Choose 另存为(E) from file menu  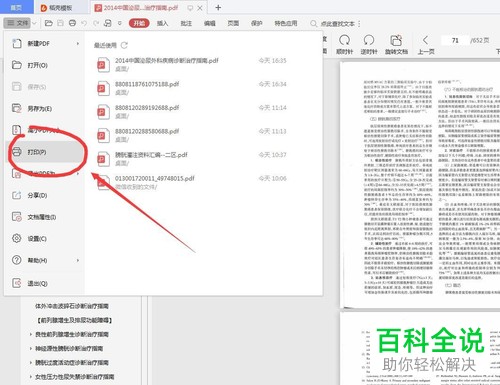tap(45, 108)
